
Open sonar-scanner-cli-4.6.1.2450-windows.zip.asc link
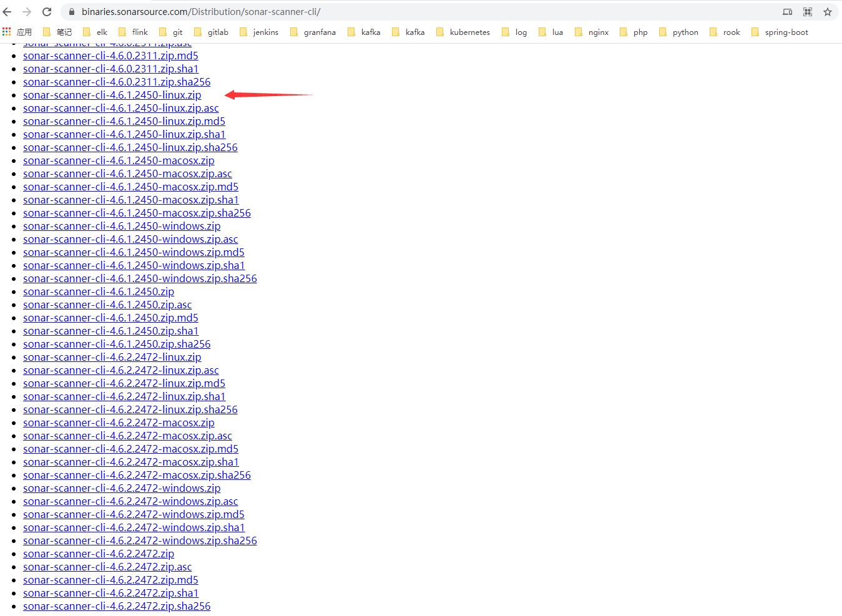pos(130,239)
